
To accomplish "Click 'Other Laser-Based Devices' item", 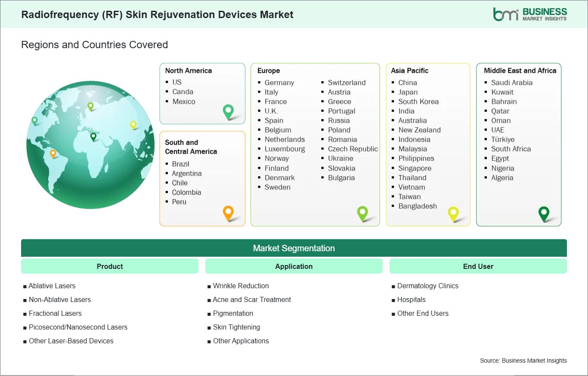I will pos(71,341).
